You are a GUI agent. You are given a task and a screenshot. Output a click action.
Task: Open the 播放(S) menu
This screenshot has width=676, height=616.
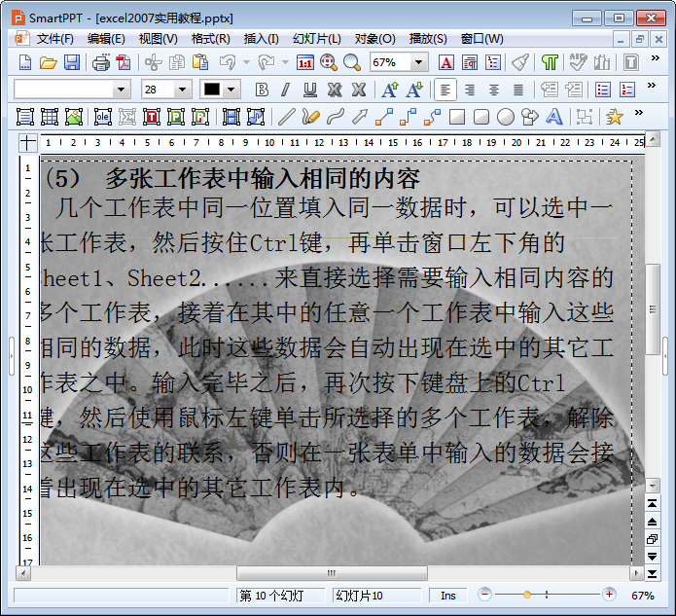pos(428,39)
